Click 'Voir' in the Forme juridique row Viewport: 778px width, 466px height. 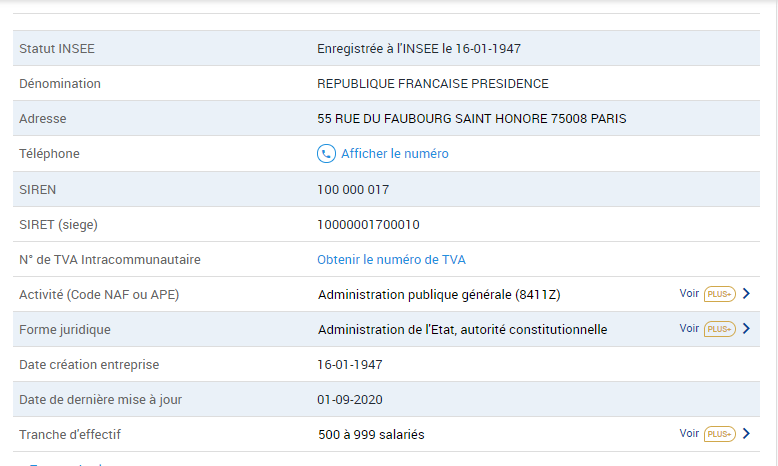tap(689, 329)
